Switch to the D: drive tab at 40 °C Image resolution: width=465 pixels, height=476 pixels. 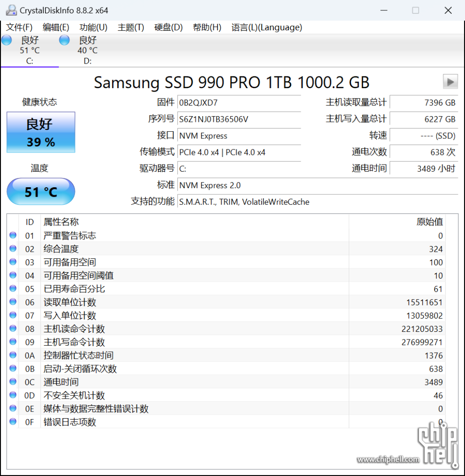tap(87, 50)
